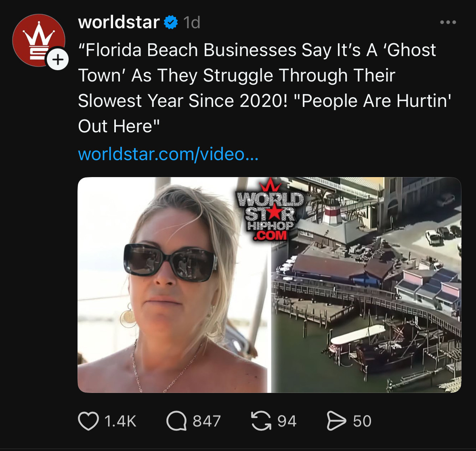Open the three-dot more options menu

(x=448, y=22)
